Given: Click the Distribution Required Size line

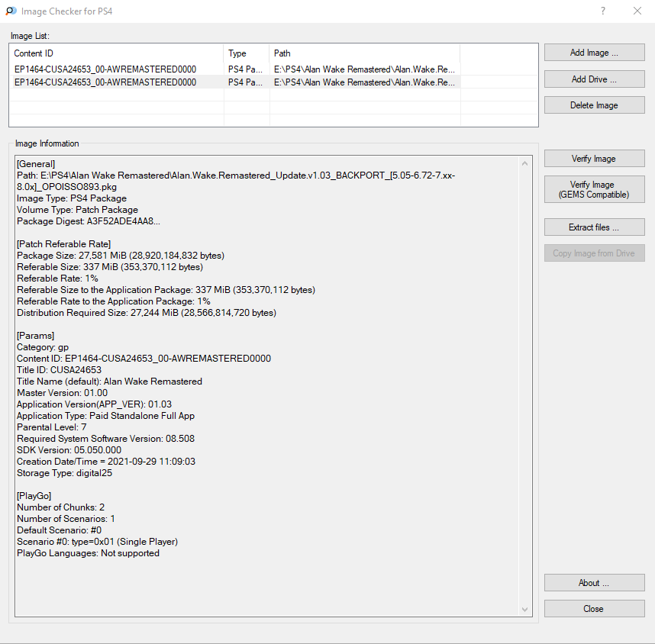Looking at the screenshot, I should tap(147, 313).
